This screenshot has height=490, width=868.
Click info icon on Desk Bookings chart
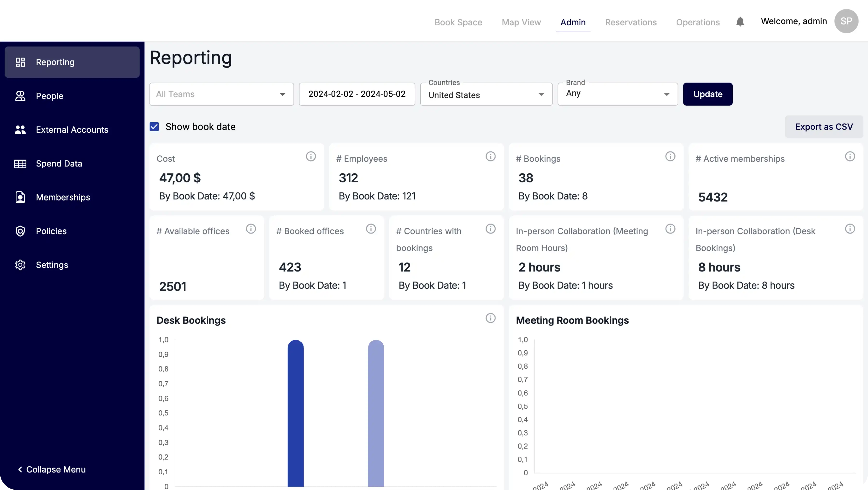point(490,318)
